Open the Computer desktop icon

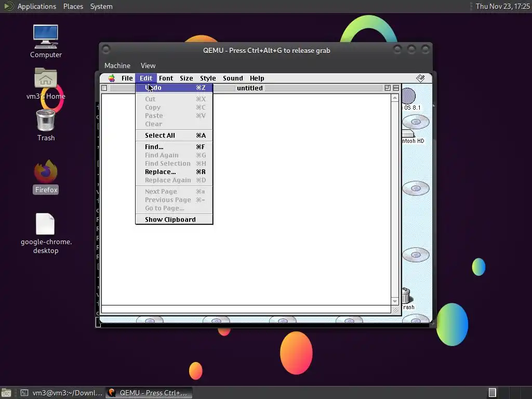[x=46, y=37]
